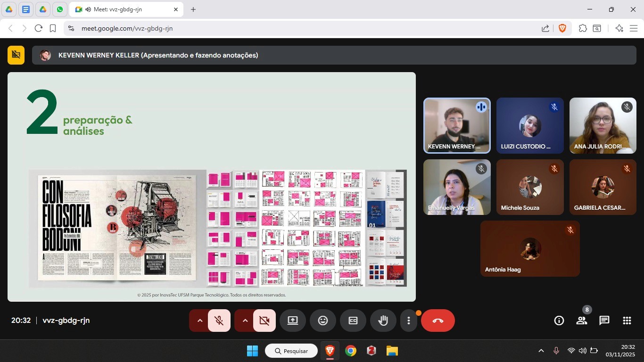
Task: Switch to the pinned WhatsApp tab
Action: [59, 9]
